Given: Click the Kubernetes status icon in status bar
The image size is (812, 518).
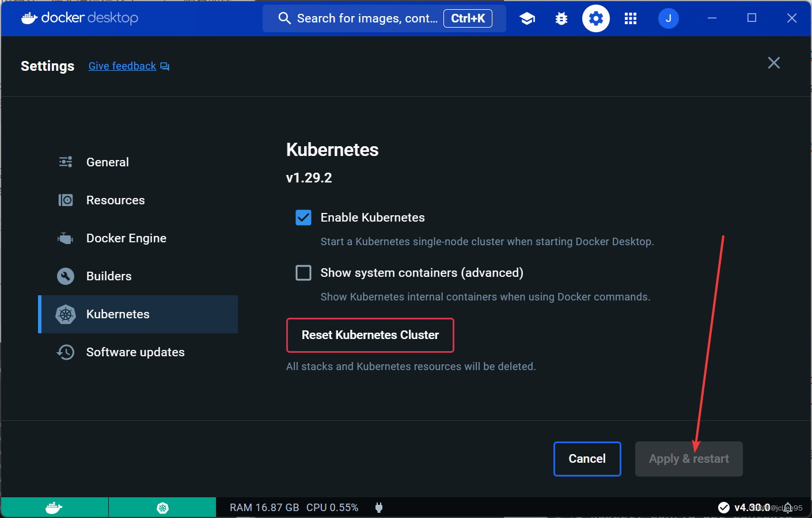Looking at the screenshot, I should 162,507.
